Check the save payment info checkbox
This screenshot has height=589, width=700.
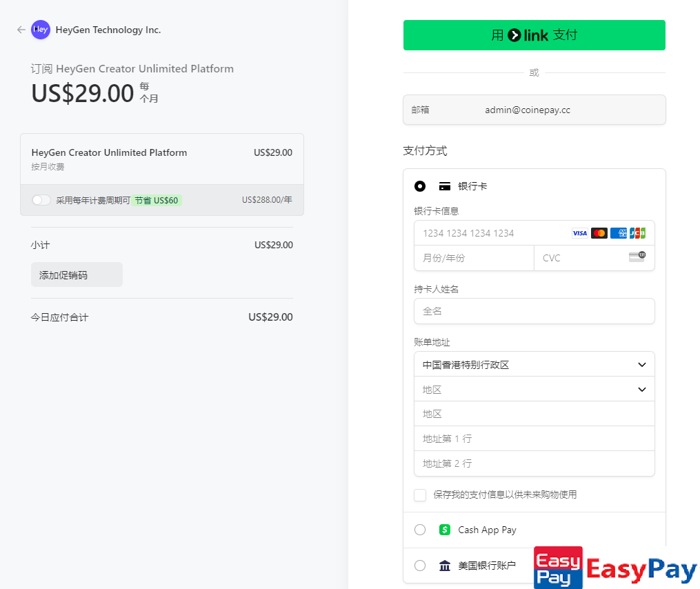coord(420,495)
